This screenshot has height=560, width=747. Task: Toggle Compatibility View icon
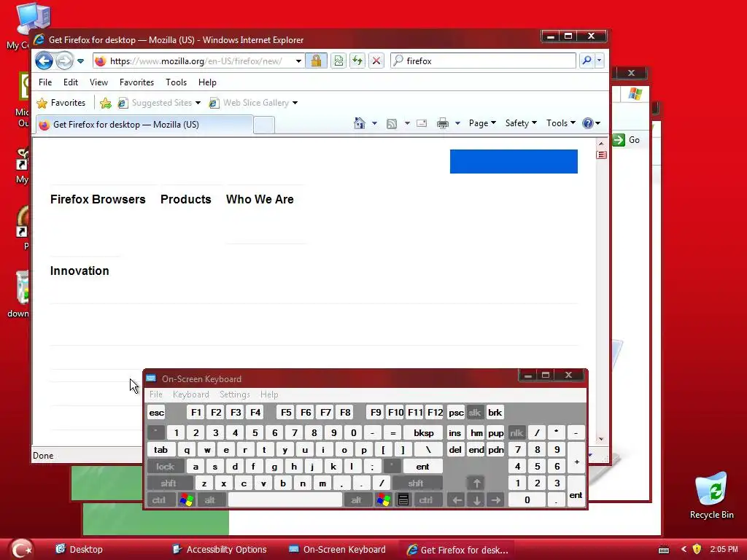tap(338, 61)
